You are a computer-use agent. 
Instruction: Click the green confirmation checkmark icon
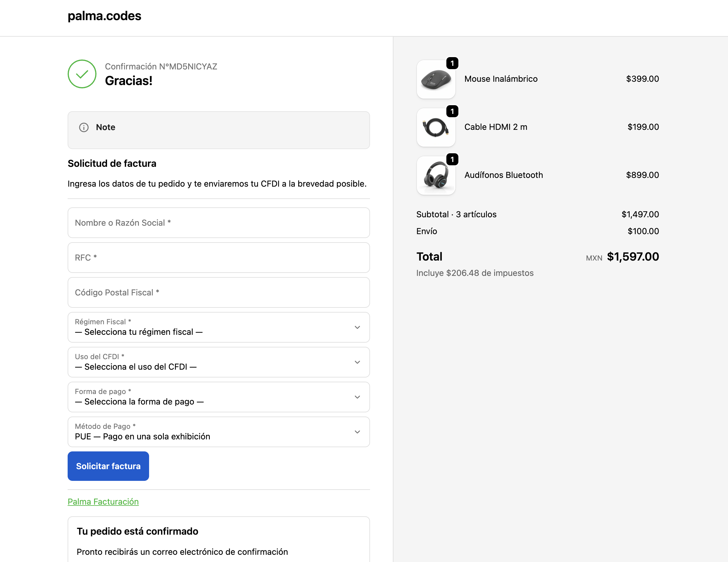point(82,74)
